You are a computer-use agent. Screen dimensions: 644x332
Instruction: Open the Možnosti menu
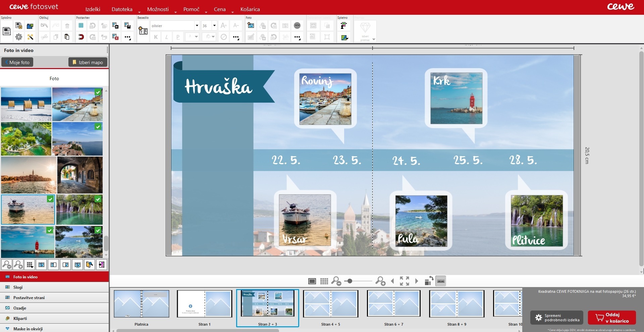(x=158, y=9)
